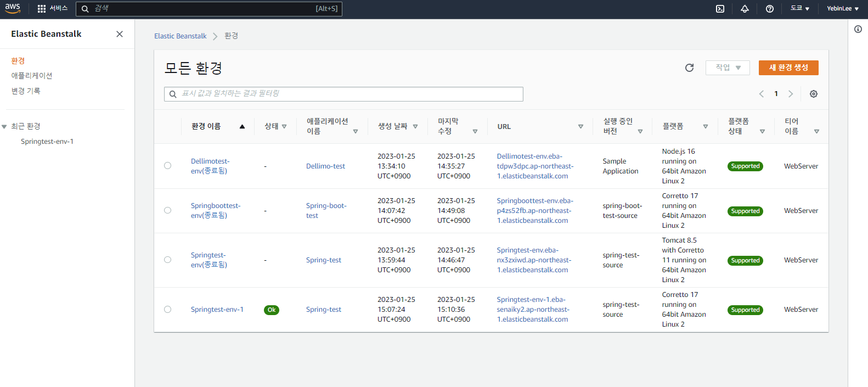868x387 pixels.
Task: Open the 도쿄 region dropdown
Action: pos(800,9)
